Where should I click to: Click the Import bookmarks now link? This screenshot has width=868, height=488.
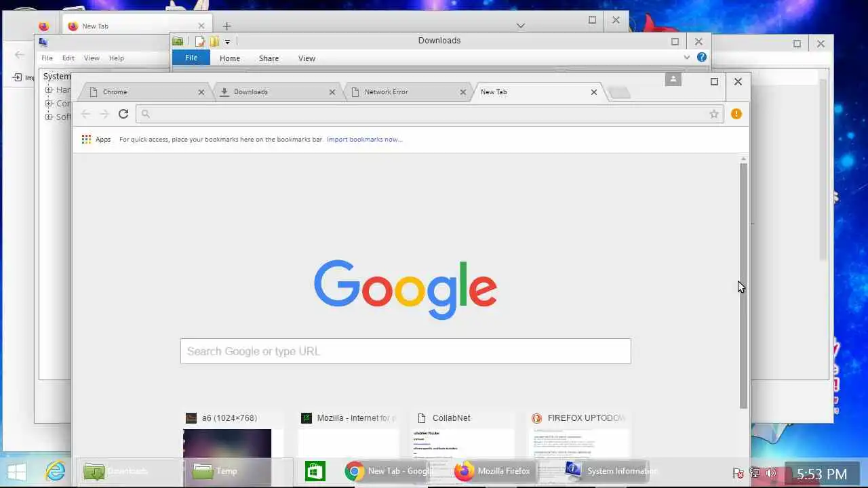coord(364,139)
